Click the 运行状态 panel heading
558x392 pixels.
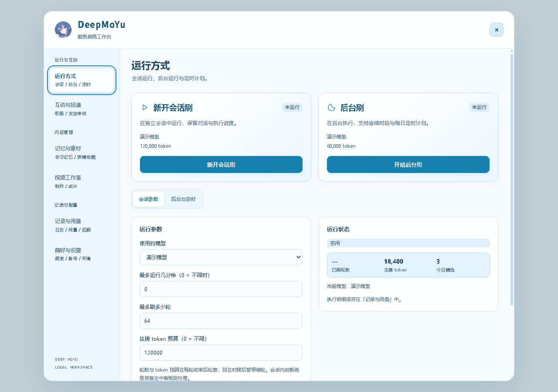(338, 229)
